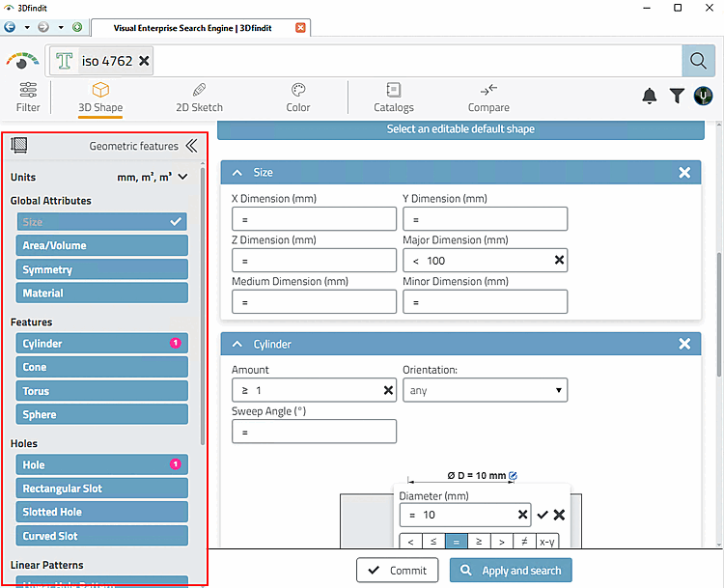Click the magnifier search icon in search bar
Image resolution: width=724 pixels, height=588 pixels.
(698, 61)
